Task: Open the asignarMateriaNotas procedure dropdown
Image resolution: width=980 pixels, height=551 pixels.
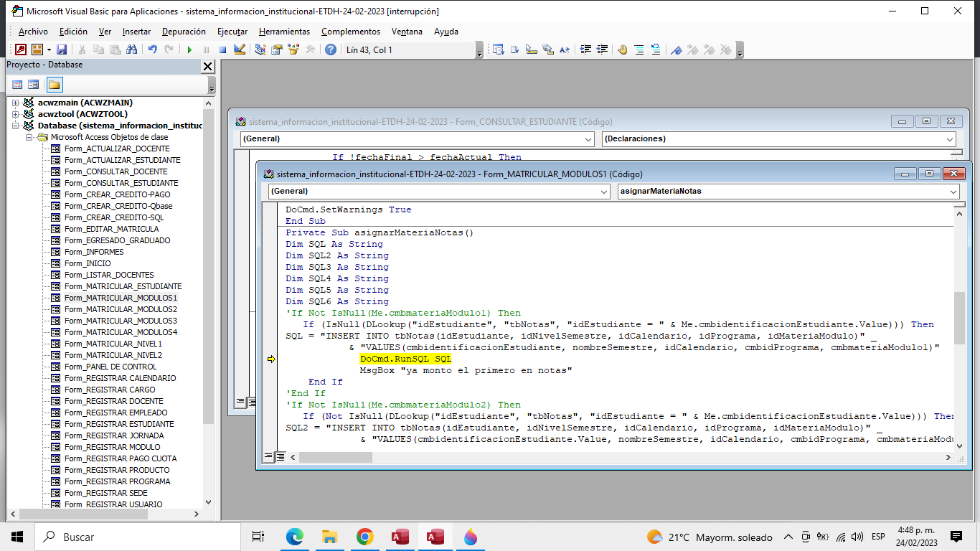Action: coord(953,192)
